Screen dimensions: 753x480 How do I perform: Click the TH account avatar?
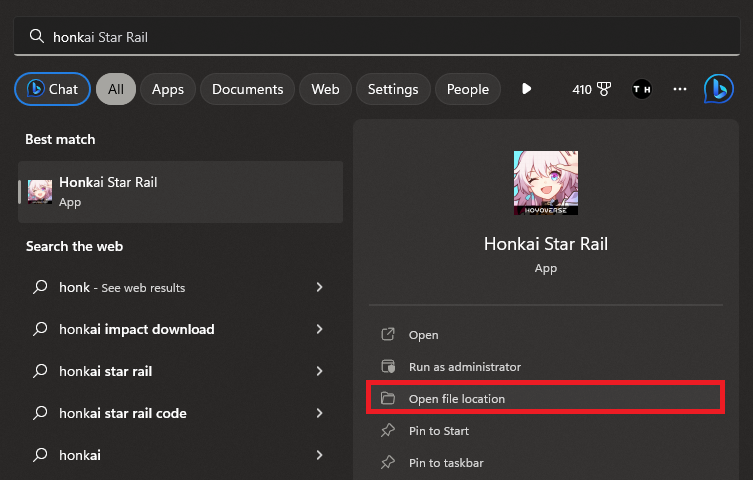coord(641,89)
